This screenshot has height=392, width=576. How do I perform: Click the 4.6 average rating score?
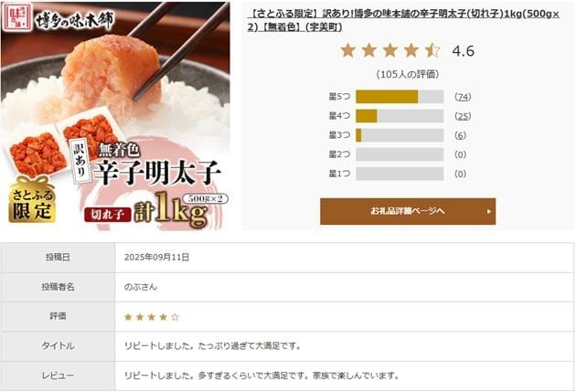(464, 51)
